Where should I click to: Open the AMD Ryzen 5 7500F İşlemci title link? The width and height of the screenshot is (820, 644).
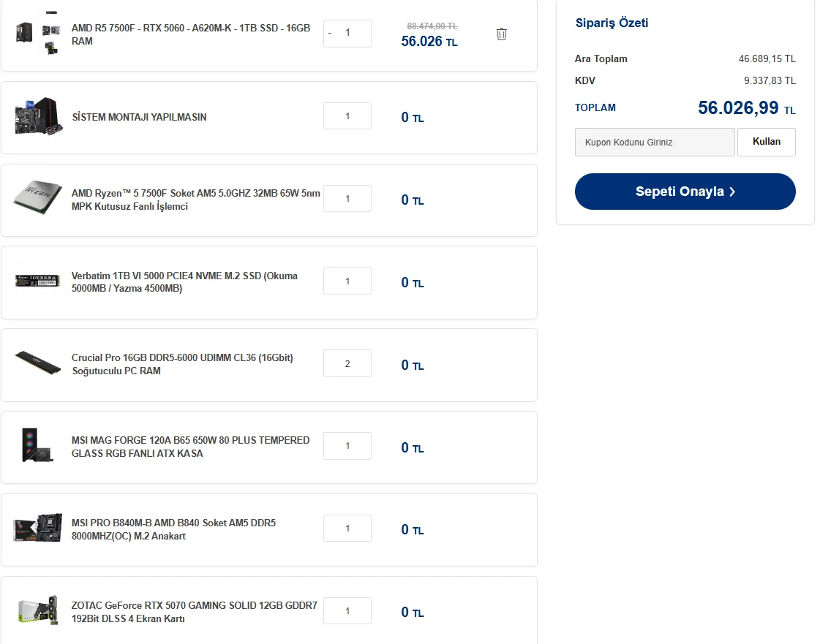click(x=195, y=200)
